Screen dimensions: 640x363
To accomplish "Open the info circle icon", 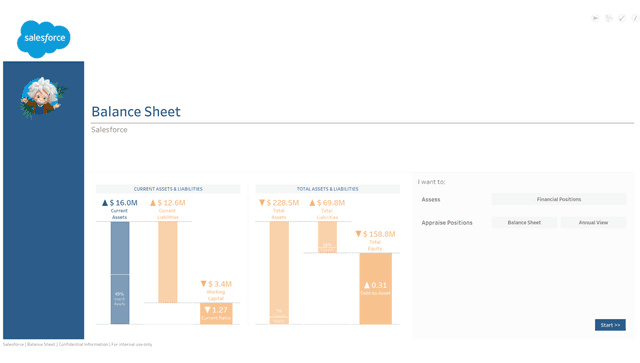I will 635,18.
